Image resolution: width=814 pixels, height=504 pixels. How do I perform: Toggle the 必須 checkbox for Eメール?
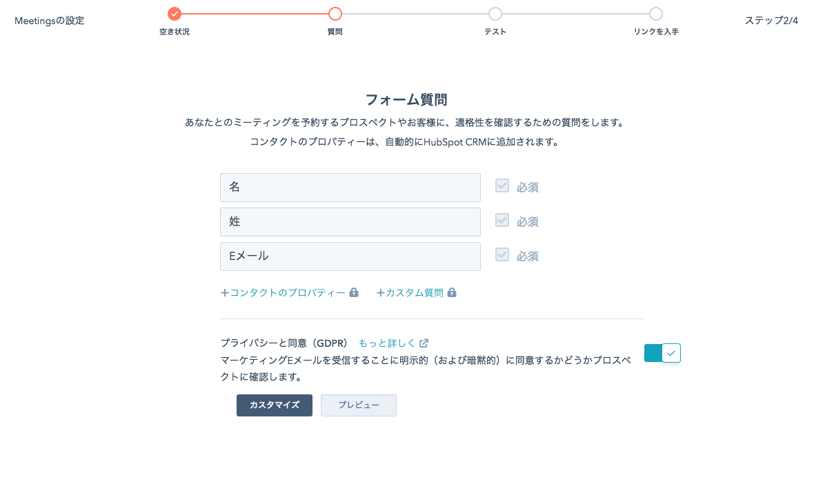click(502, 255)
